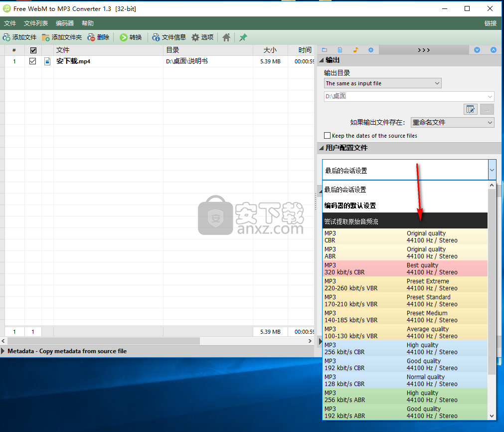504x432 pixels.
Task: Click the profile list scroll-up arrow
Action: (x=492, y=185)
